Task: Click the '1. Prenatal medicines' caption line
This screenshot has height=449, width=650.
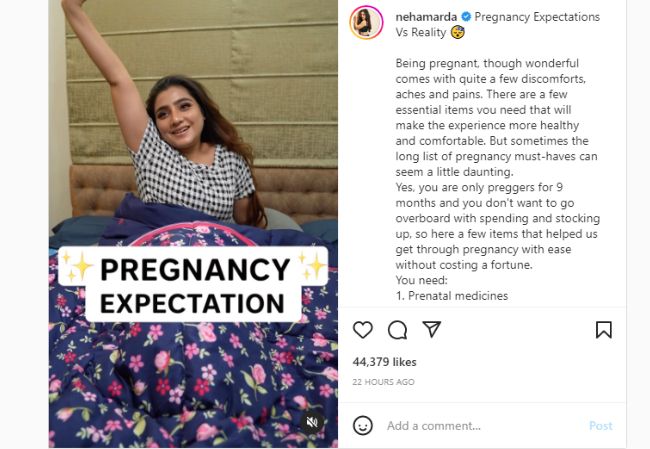Action: click(x=451, y=296)
